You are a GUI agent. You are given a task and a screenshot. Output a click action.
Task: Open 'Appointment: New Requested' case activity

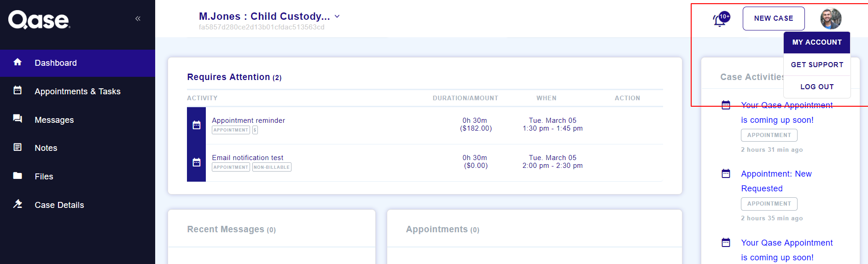[776, 181]
